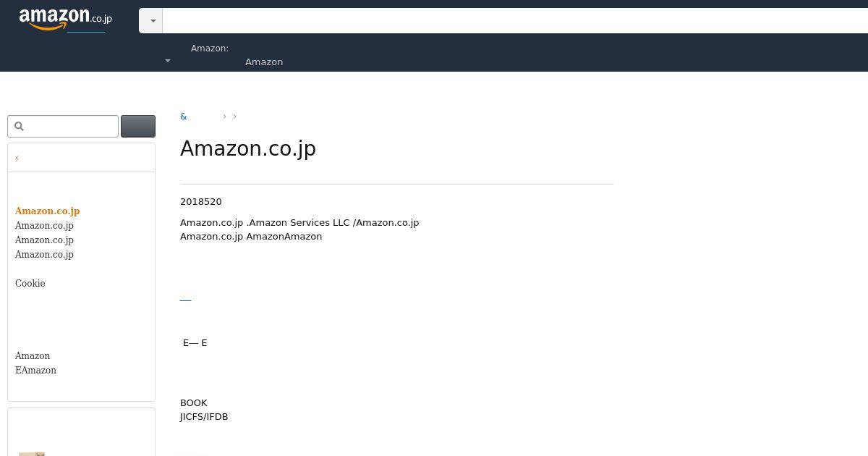The width and height of the screenshot is (868, 456).
Task: Open the "EAmazon" sidebar link
Action: coord(35,370)
